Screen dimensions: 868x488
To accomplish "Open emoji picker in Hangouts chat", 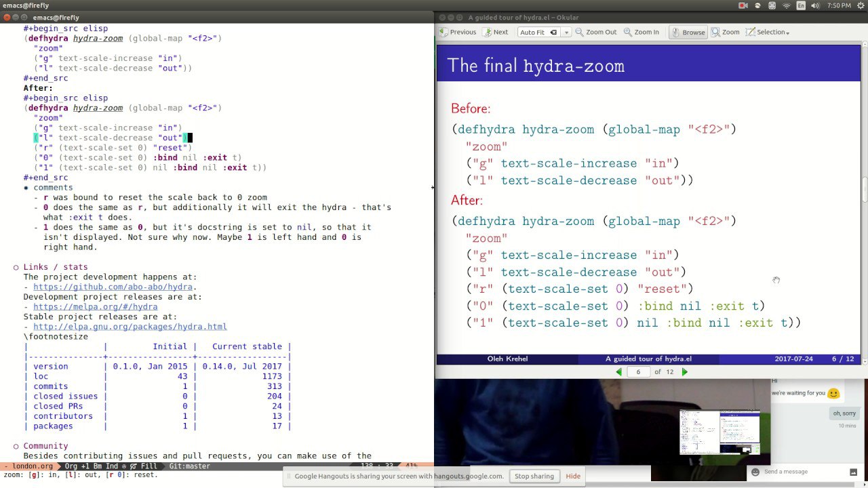I will tap(755, 472).
